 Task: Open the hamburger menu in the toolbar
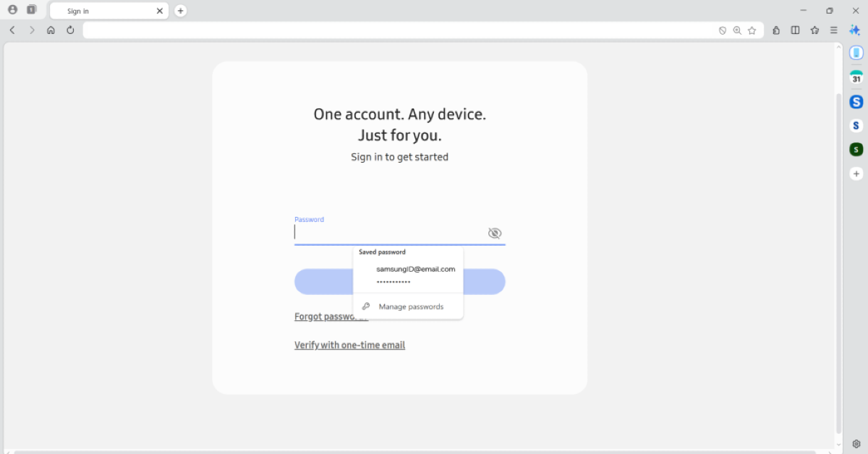[834, 30]
